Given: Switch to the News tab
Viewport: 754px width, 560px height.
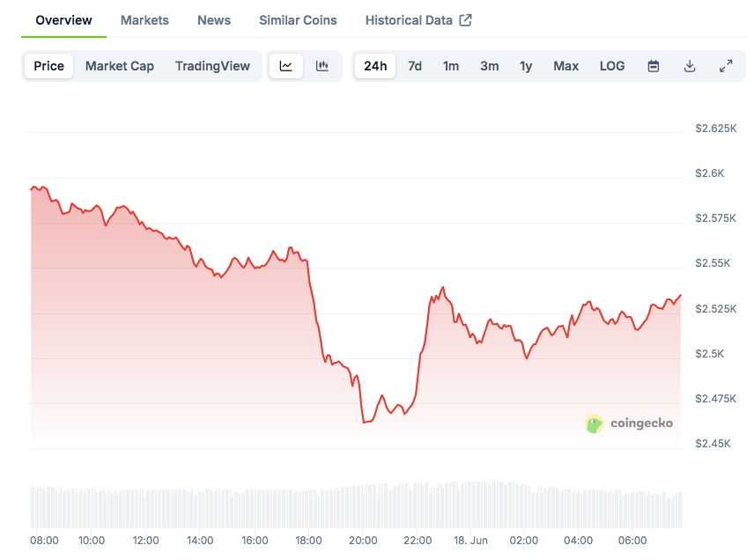Looking at the screenshot, I should 213,19.
